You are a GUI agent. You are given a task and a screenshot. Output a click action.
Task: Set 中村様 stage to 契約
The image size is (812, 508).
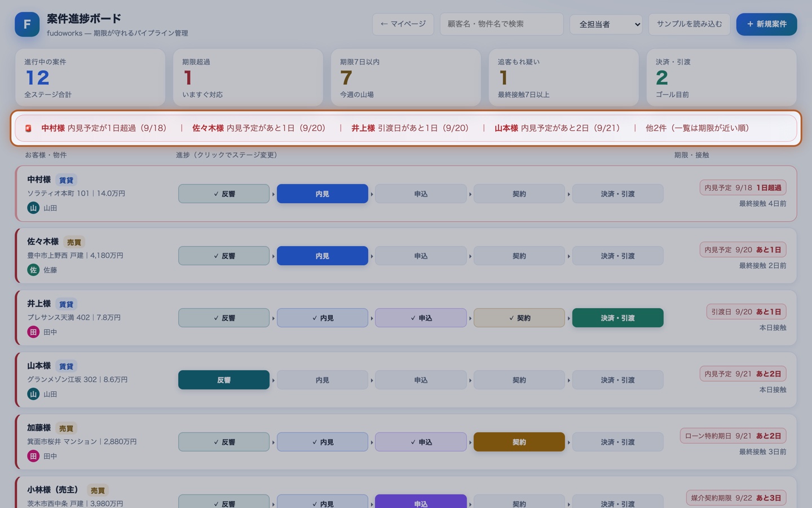[x=519, y=194]
